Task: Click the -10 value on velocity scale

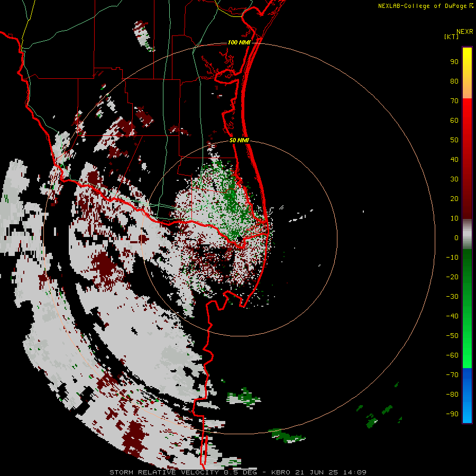Action: click(452, 258)
